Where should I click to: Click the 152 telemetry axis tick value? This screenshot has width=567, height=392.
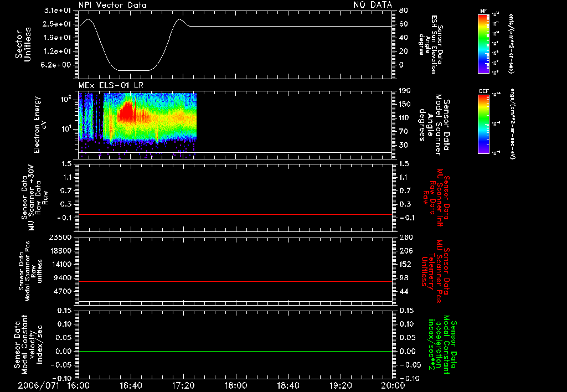406,264
